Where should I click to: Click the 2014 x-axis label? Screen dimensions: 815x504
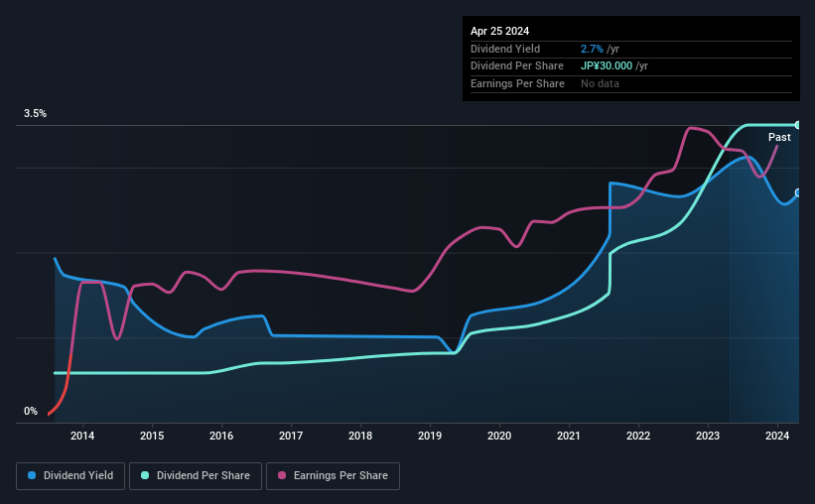coord(82,436)
